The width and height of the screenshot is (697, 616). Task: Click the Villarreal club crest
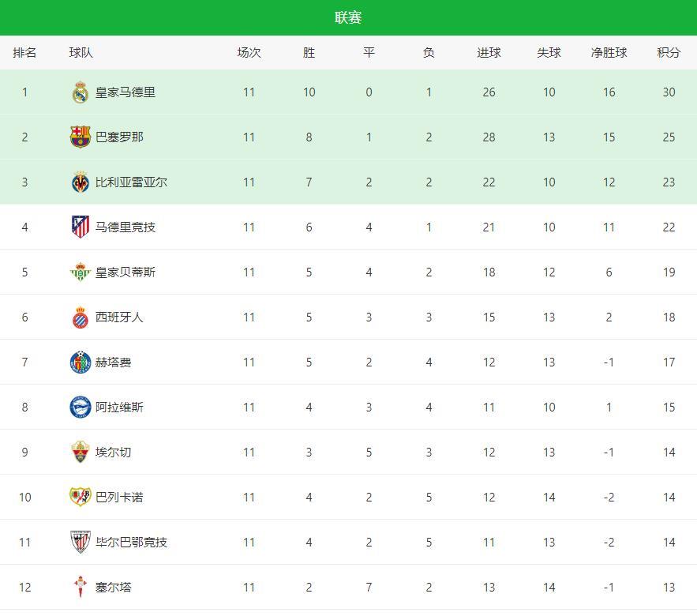click(81, 182)
